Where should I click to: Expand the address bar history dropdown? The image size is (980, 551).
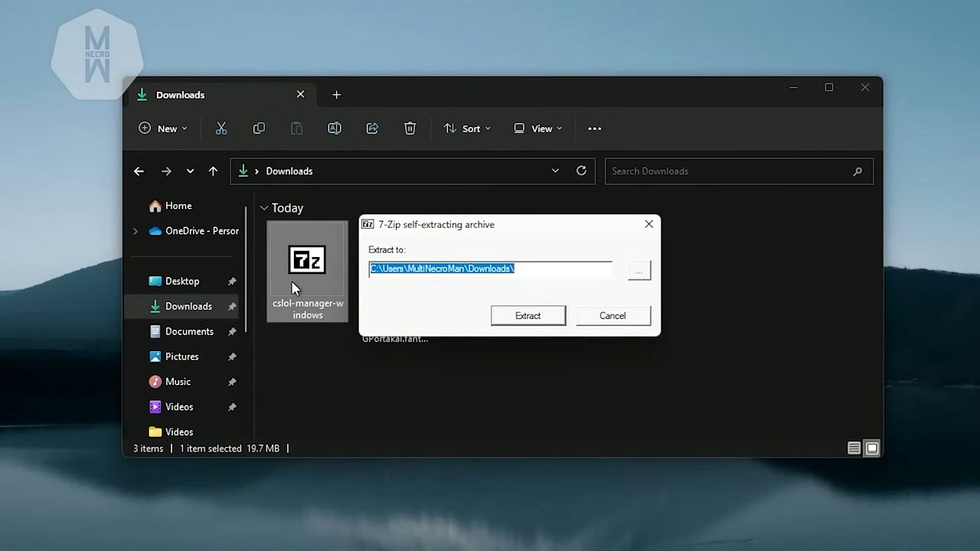555,171
